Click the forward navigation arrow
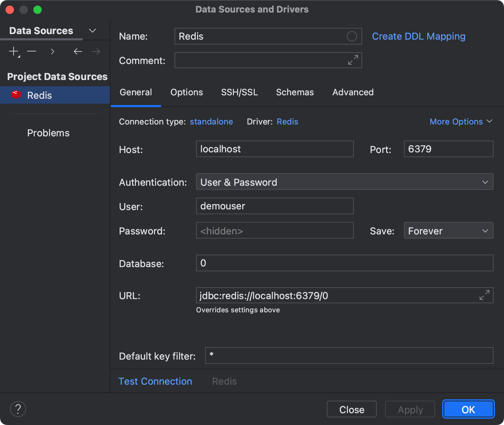This screenshot has height=425, width=504. point(96,51)
